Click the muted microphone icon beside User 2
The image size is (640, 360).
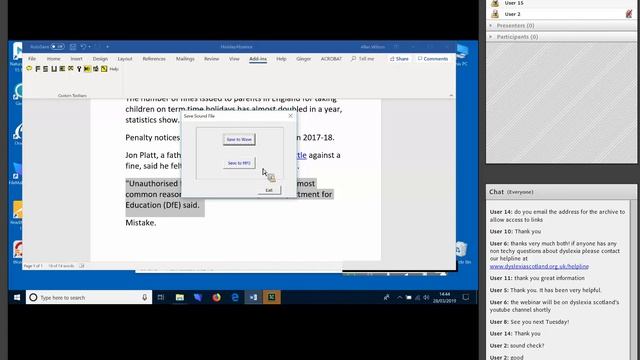[629, 14]
